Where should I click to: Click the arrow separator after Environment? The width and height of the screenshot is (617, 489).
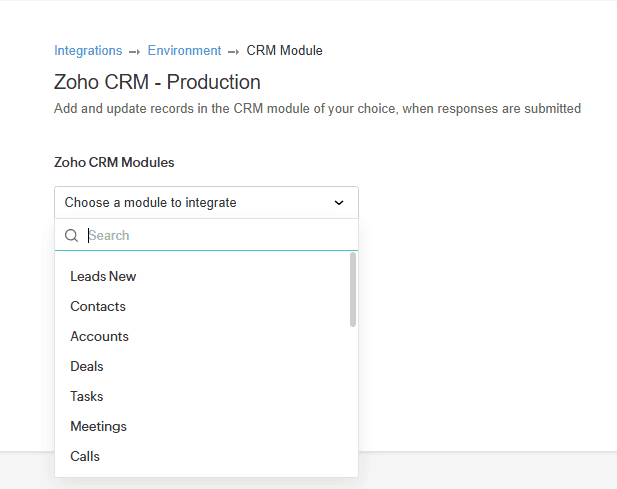click(x=233, y=51)
